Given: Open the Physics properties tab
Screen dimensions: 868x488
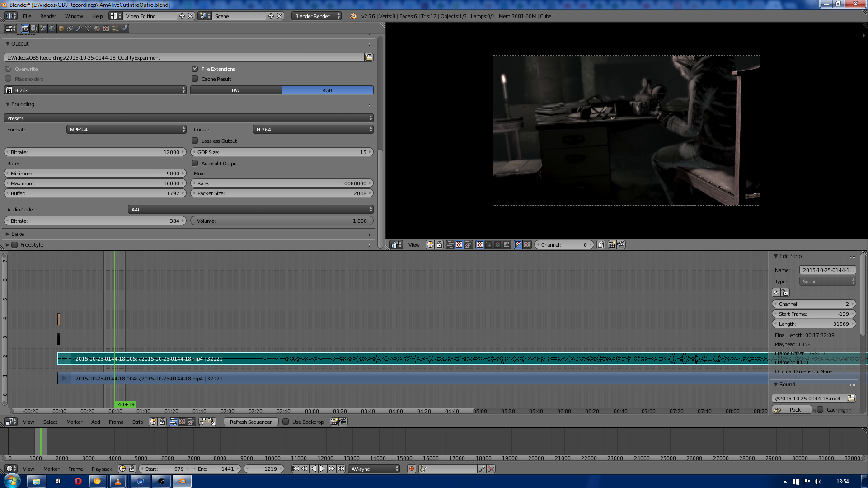Looking at the screenshot, I should click(125, 28).
